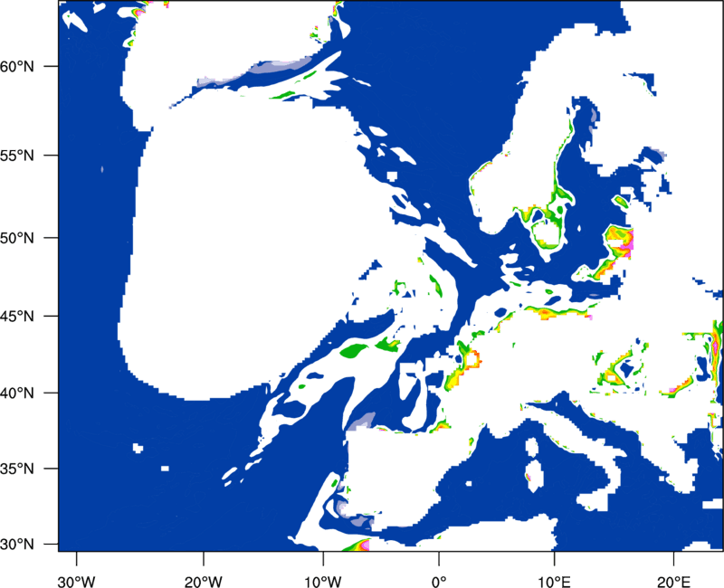Click the 20°E longitude label

pos(673,582)
